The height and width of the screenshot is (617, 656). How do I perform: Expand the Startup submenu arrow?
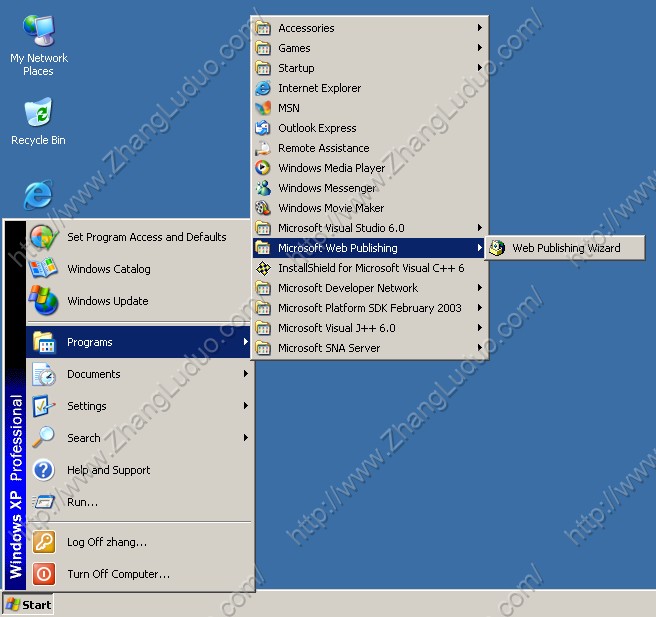[x=480, y=67]
